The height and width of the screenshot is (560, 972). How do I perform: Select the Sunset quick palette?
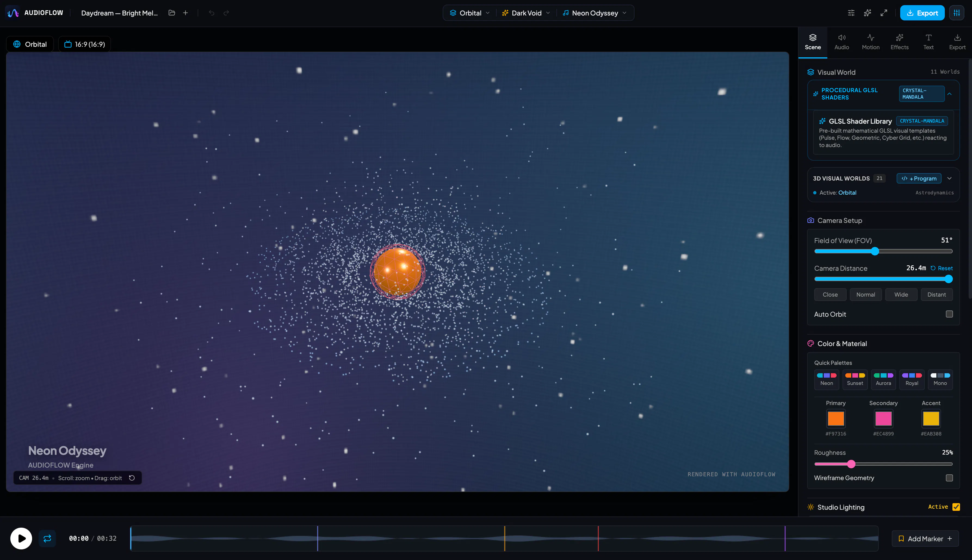click(x=855, y=379)
